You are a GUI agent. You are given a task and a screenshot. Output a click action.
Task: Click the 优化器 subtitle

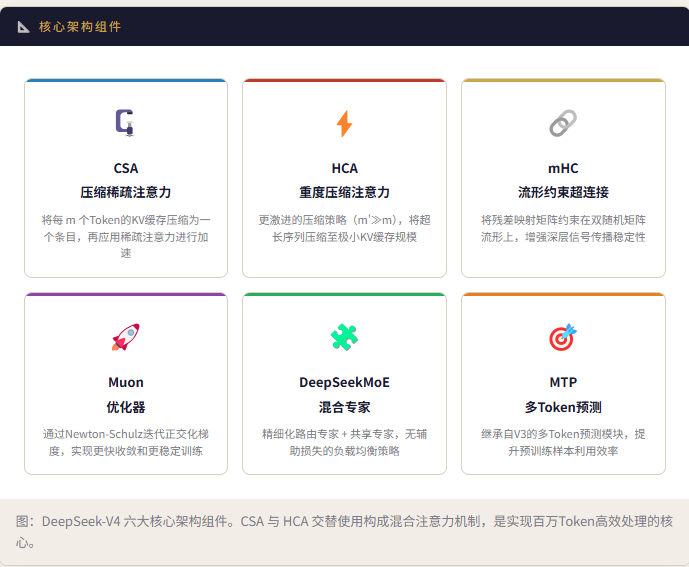pos(126,407)
